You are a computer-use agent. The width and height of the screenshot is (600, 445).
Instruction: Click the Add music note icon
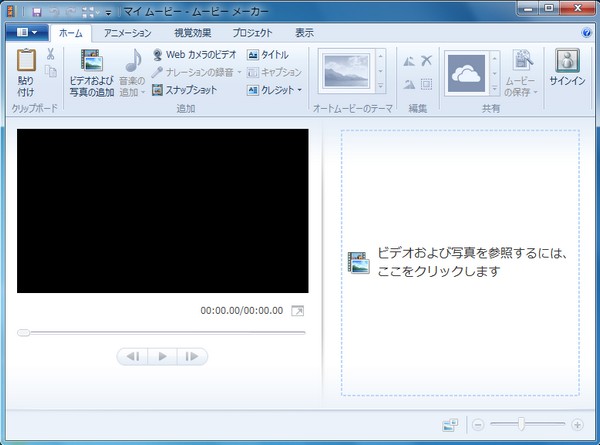[x=133, y=60]
